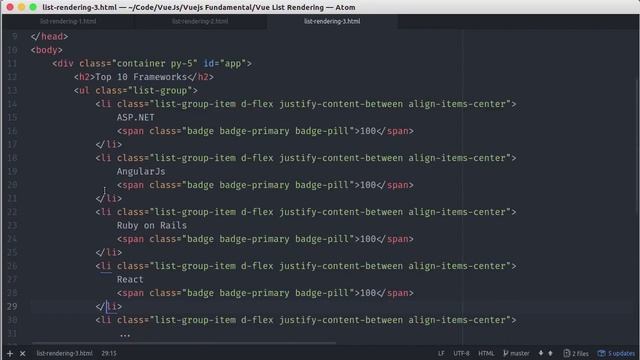Click the closing li tag on line 25

click(x=109, y=252)
